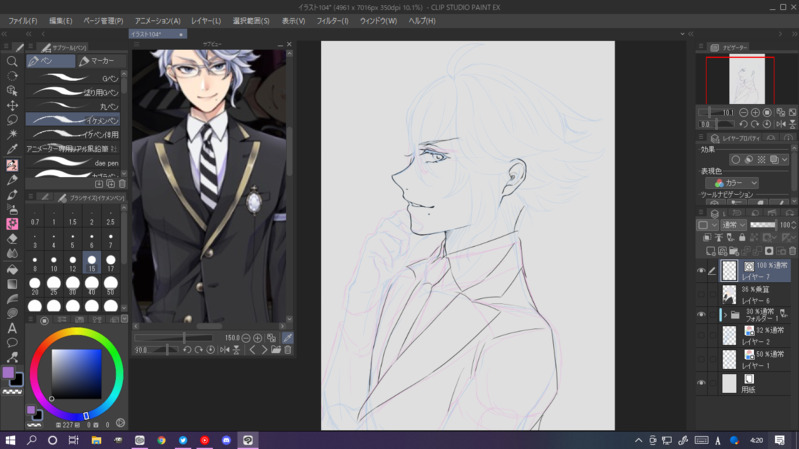This screenshot has width=799, height=449.
Task: Select the Fill bucket tool
Action: 12,269
